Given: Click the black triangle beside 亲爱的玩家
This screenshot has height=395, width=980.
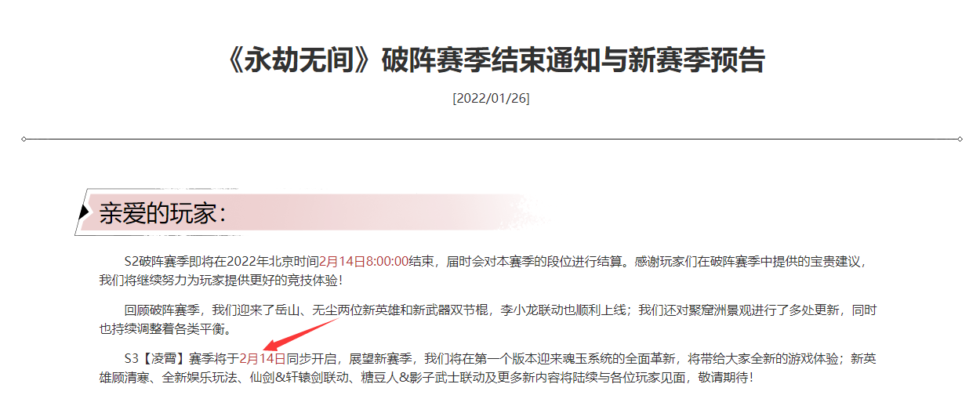Looking at the screenshot, I should [x=85, y=212].
